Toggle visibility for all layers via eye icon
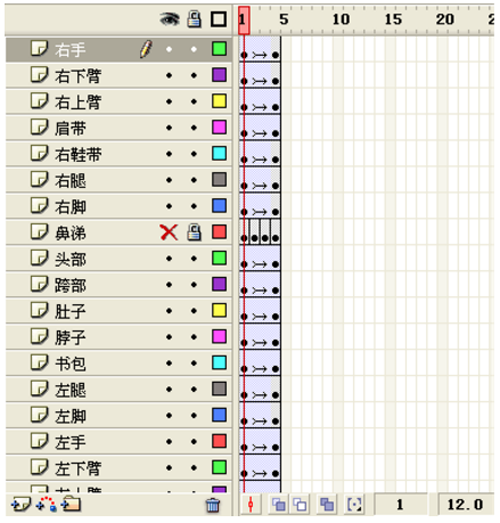500x523 pixels. (x=169, y=19)
